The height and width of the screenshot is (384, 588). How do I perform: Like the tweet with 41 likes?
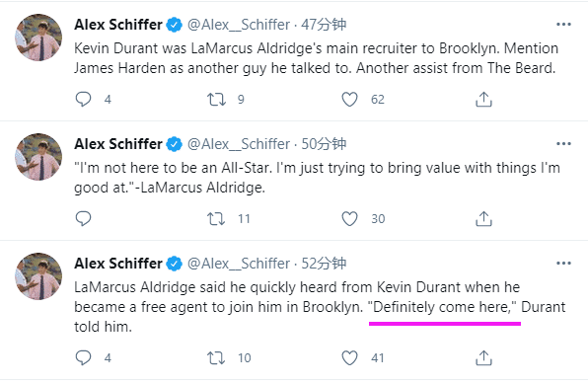pos(349,357)
